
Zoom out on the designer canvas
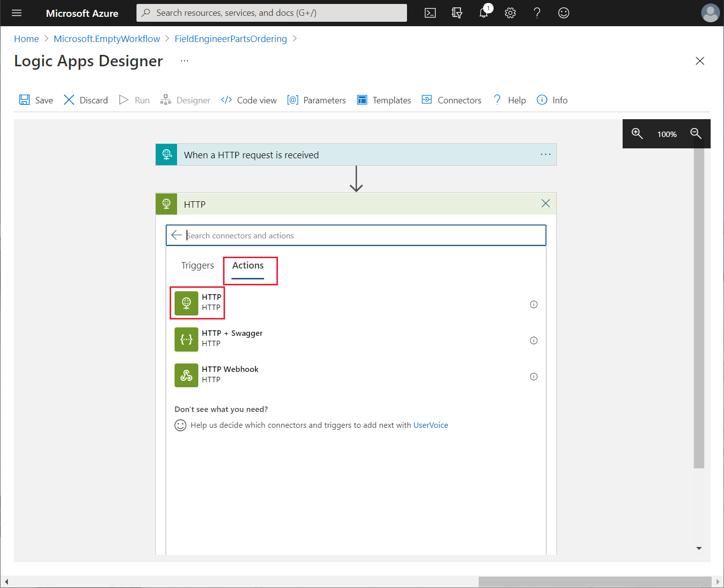pos(696,134)
